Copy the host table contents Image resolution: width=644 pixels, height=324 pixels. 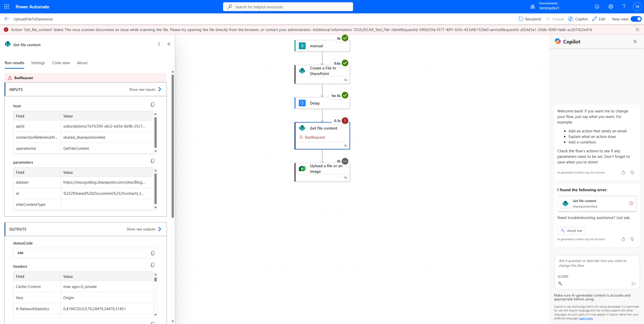pyautogui.click(x=153, y=105)
